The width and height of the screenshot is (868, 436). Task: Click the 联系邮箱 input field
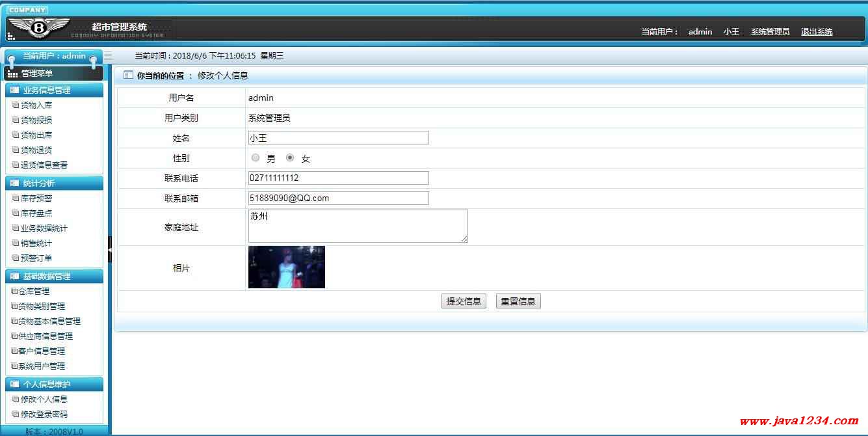tap(338, 198)
